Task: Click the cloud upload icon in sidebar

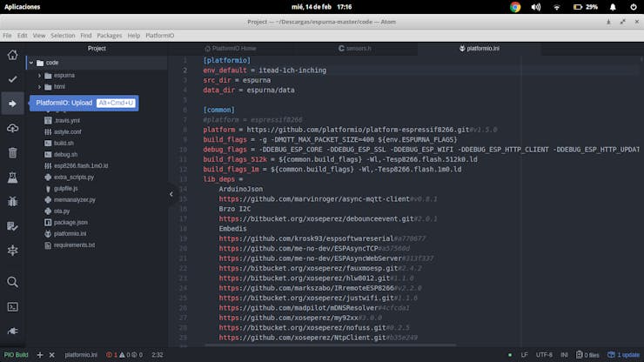Action: tap(12, 128)
